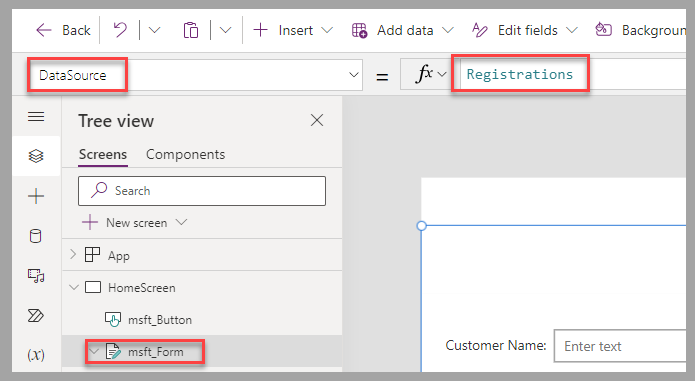Viewport: 695px width, 381px height.
Task: Click the form's corner resize handle
Action: pos(422,226)
